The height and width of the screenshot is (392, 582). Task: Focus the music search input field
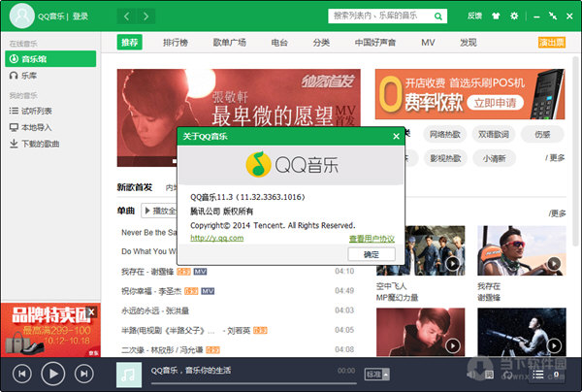pos(380,16)
